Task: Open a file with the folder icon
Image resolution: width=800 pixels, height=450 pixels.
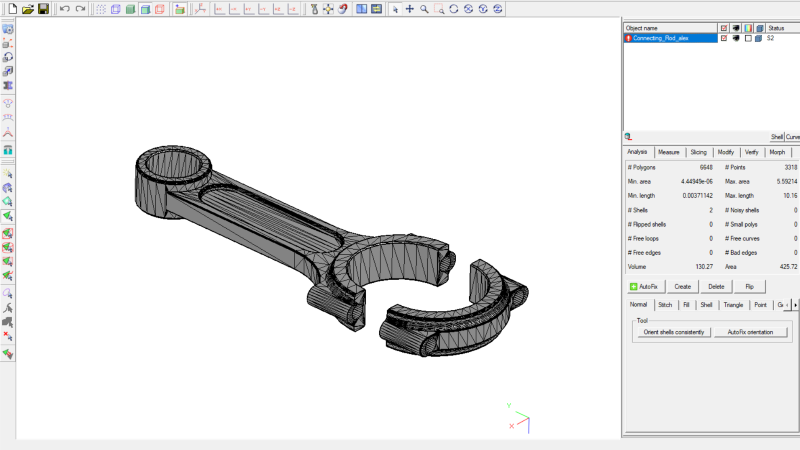Action: [28, 9]
